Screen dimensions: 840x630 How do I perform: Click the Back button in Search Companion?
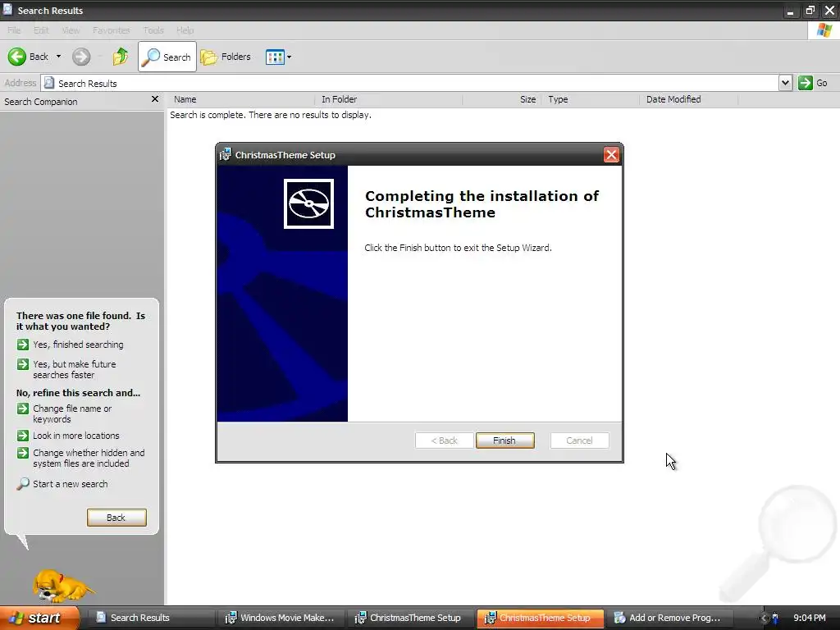(116, 518)
